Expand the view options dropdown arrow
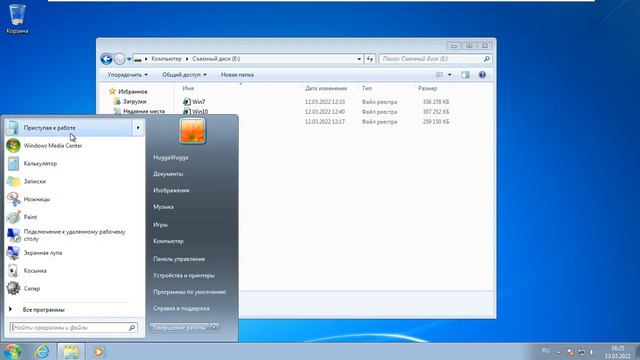The height and width of the screenshot is (360, 640). click(449, 75)
